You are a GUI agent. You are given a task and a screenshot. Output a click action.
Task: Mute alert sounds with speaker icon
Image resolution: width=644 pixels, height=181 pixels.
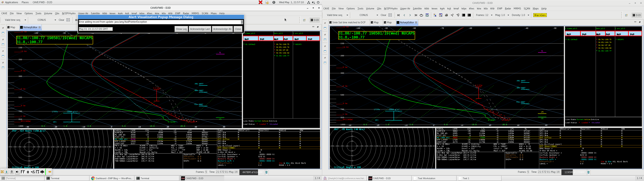pyautogui.click(x=17, y=172)
